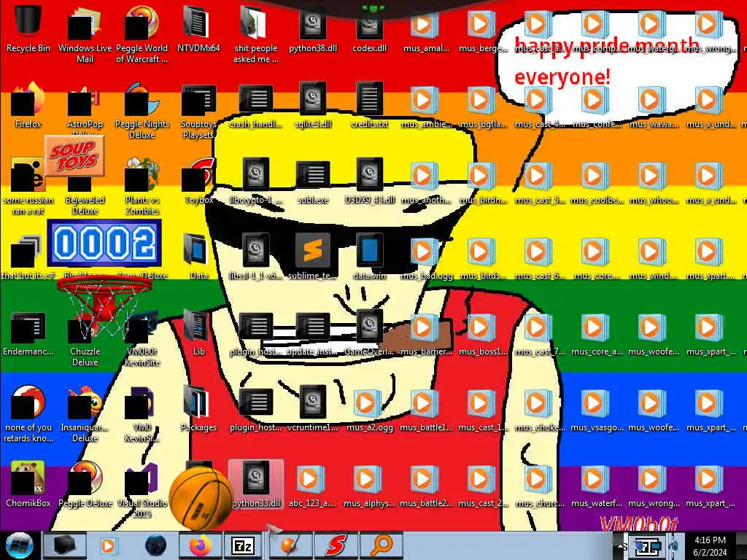This screenshot has width=747, height=560.
Task: Select the mus_anoth... audio file
Action: coord(426,181)
